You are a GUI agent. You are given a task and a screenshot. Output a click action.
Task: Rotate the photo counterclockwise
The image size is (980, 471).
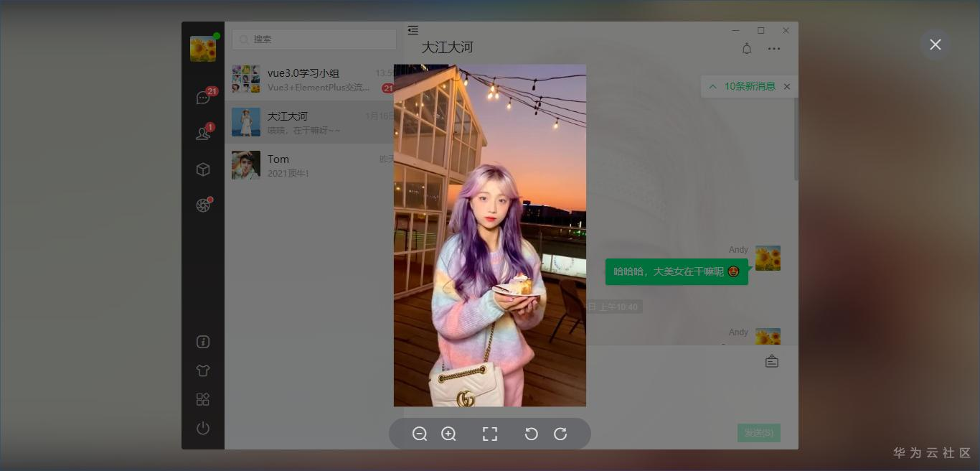point(531,434)
